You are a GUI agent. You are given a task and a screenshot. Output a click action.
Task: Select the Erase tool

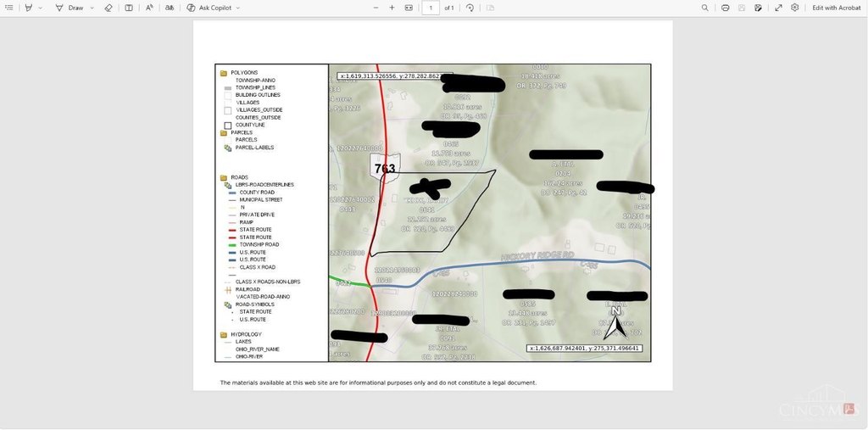point(108,8)
